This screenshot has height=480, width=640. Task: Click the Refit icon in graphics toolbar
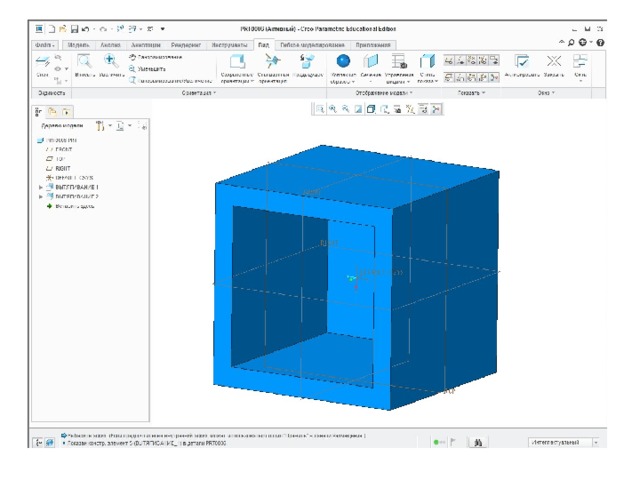(x=320, y=109)
